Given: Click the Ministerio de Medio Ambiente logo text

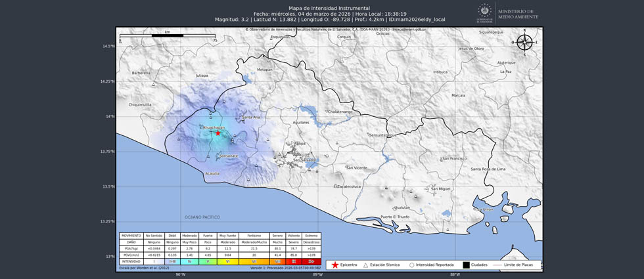Looking at the screenshot, I should tap(518, 14).
